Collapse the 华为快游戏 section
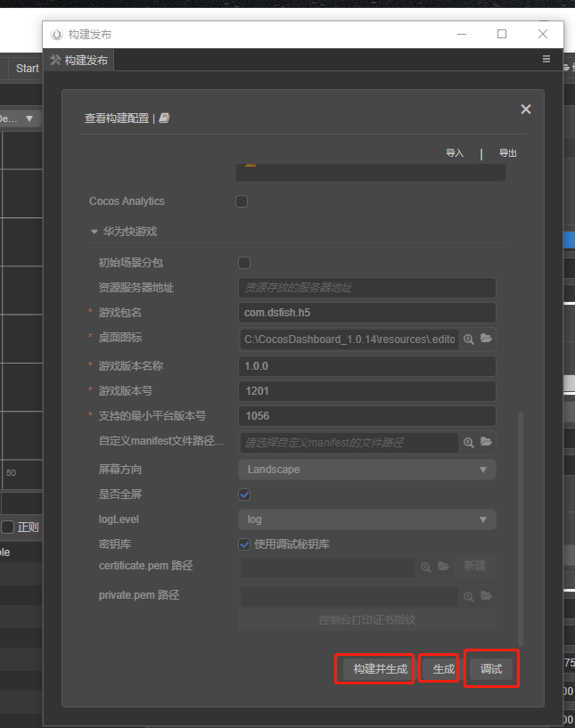The width and height of the screenshot is (575, 728). 94,231
